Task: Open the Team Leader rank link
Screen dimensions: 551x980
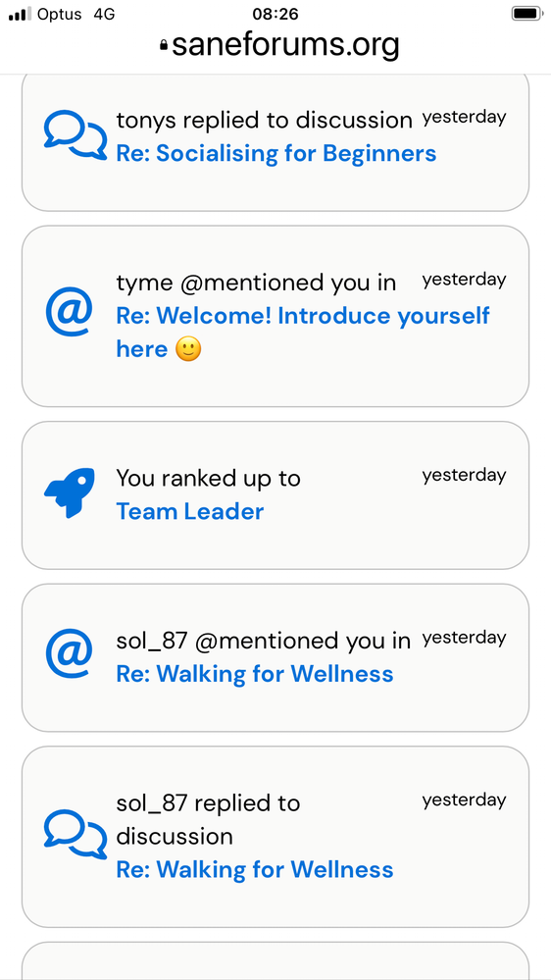Action: [190, 511]
